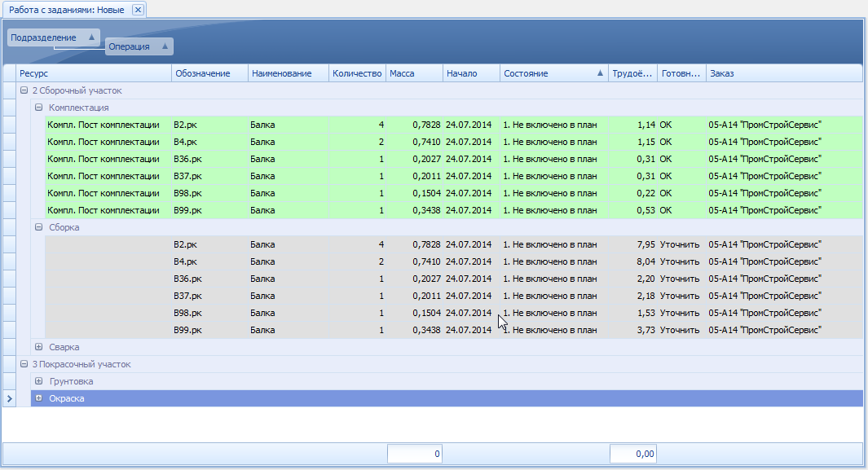The width and height of the screenshot is (868, 470).
Task: Click the 'Количество' column header
Action: click(x=356, y=73)
